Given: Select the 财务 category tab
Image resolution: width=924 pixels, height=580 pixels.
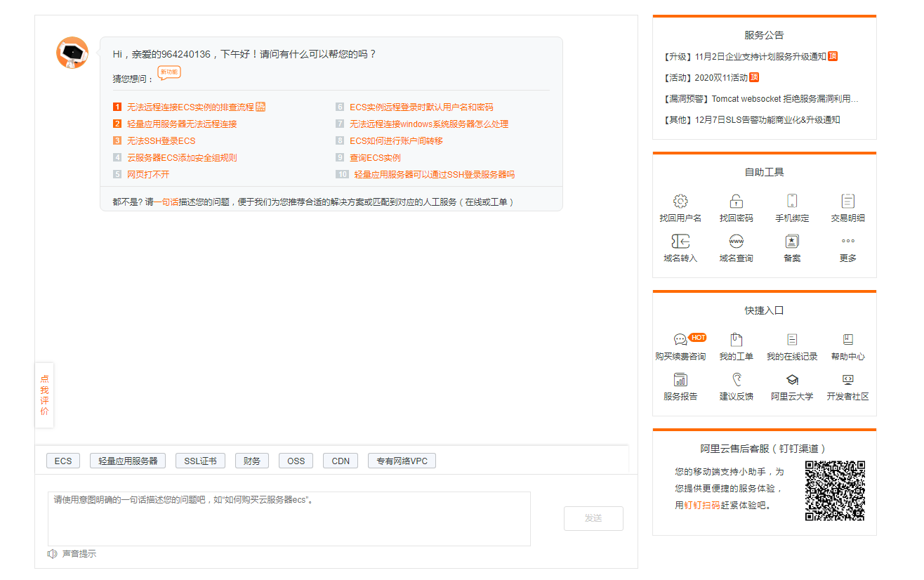Looking at the screenshot, I should pyautogui.click(x=251, y=461).
